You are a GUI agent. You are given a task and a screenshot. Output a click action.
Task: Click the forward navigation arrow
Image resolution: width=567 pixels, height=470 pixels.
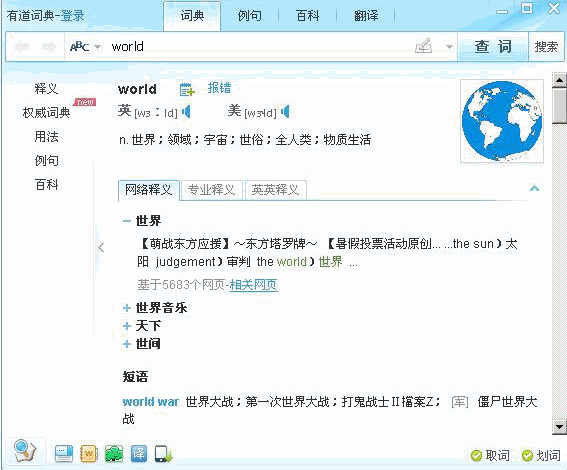click(49, 47)
